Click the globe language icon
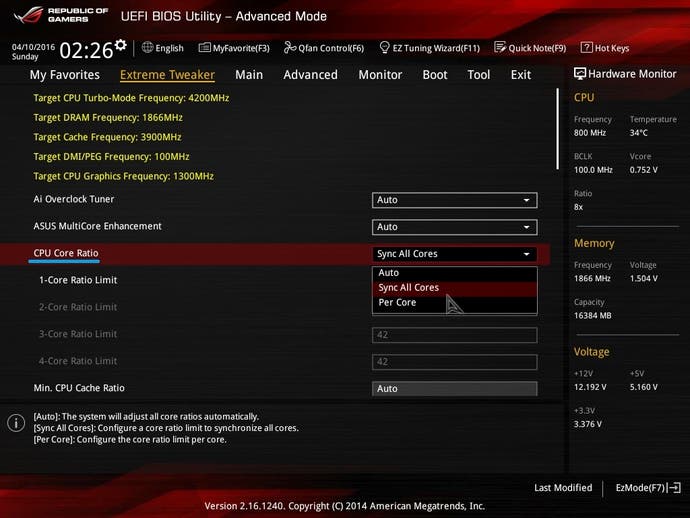 tap(147, 48)
